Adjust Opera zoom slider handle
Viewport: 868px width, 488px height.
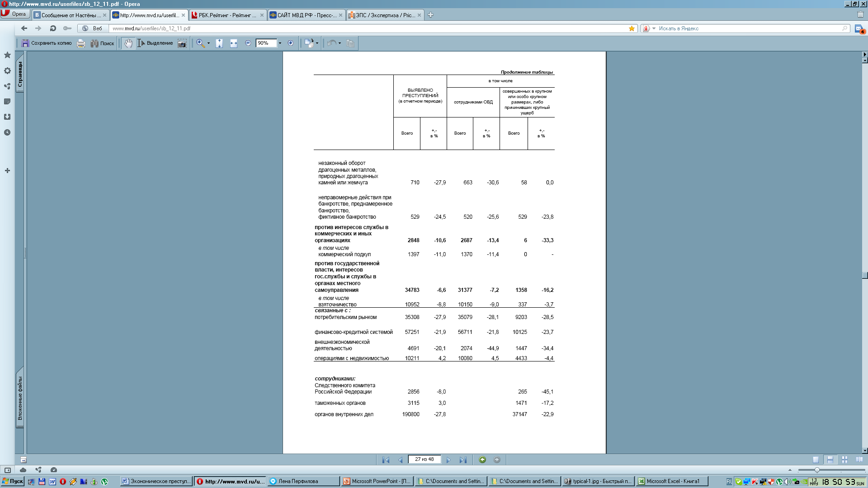click(x=817, y=470)
